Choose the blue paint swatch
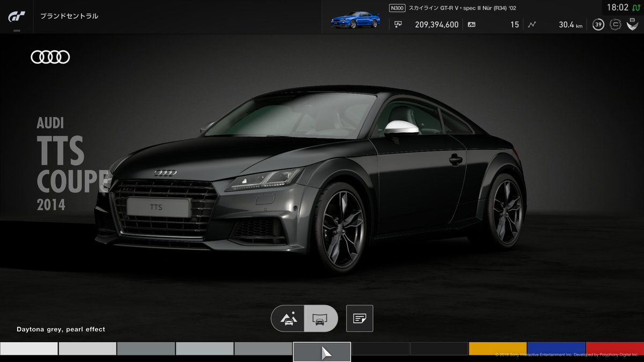 coord(556,349)
